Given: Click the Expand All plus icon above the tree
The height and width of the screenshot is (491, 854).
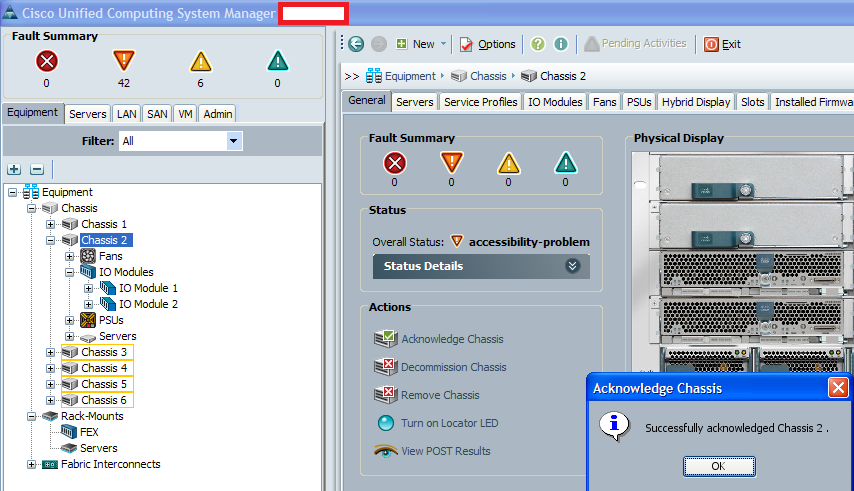Looking at the screenshot, I should pos(14,169).
